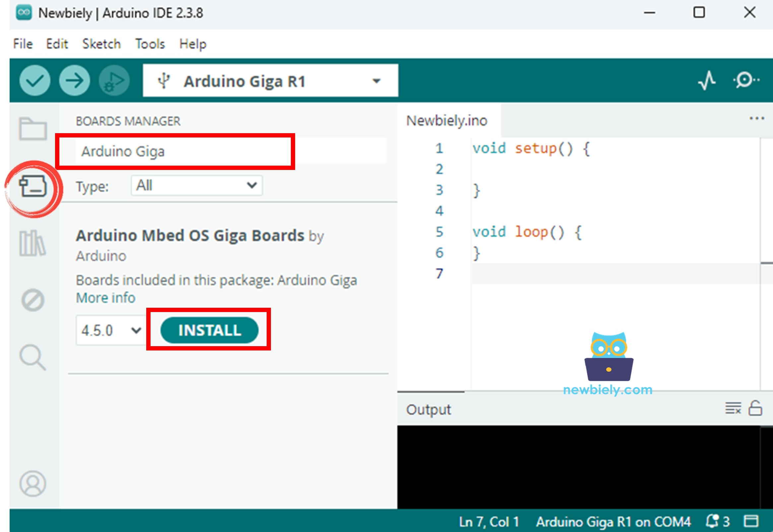Upload the sketch to the board
The height and width of the screenshot is (532, 773).
pyautogui.click(x=74, y=80)
